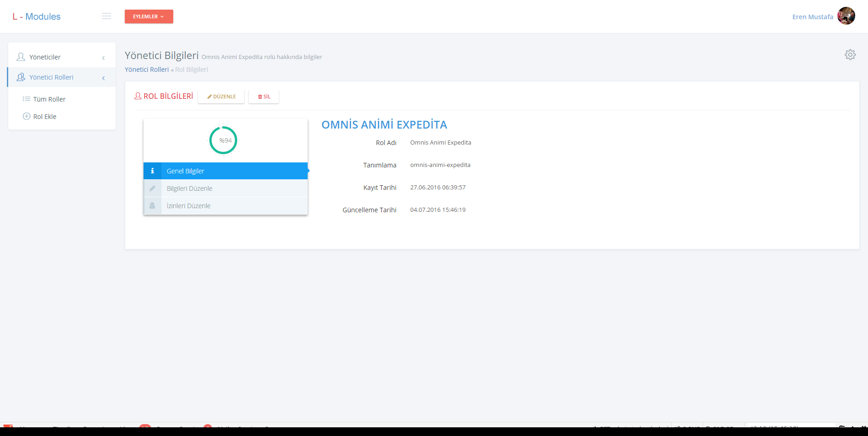The image size is (868, 436).
Task: Select the İzinleri Düzenle tab
Action: click(x=225, y=206)
